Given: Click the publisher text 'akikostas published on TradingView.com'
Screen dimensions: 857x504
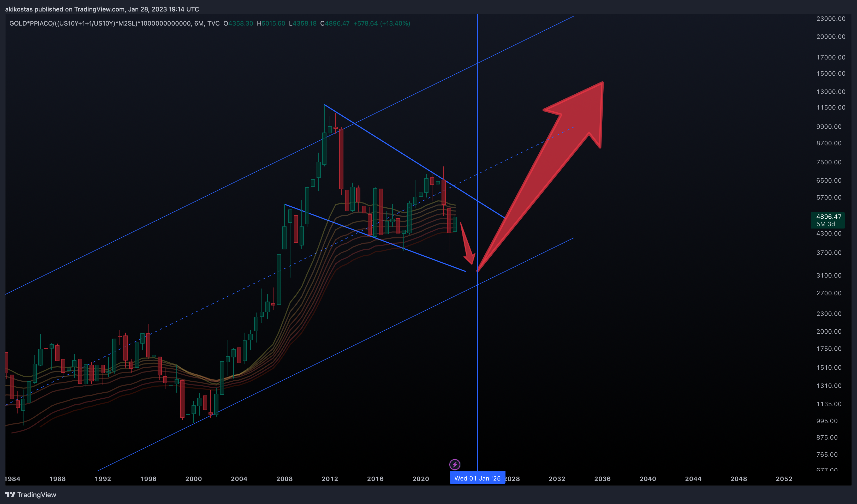Looking at the screenshot, I should (65, 9).
